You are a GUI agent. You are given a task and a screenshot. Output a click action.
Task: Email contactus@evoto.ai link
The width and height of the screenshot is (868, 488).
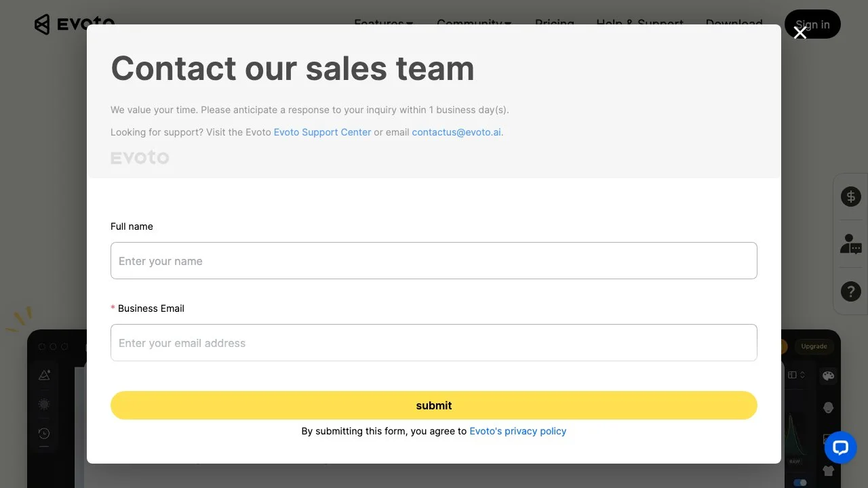click(456, 132)
